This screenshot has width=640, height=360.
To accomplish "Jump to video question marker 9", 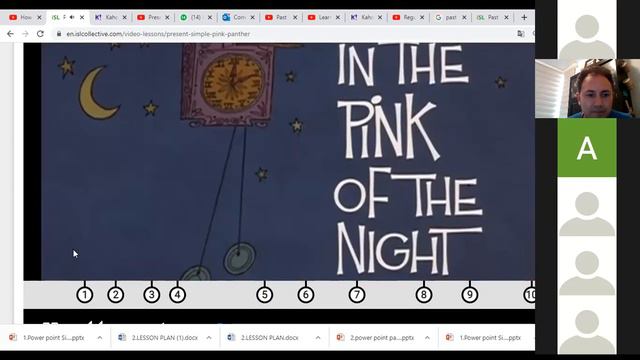I will coord(470,295).
